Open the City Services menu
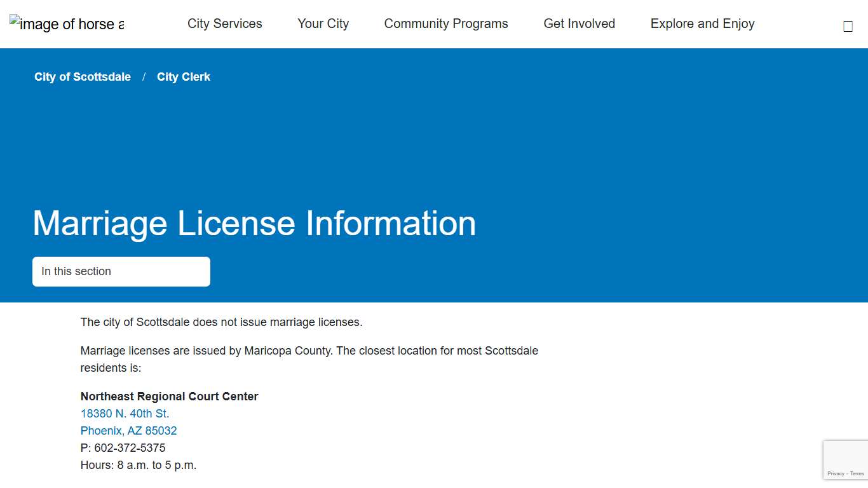The image size is (868, 488). [x=224, y=24]
